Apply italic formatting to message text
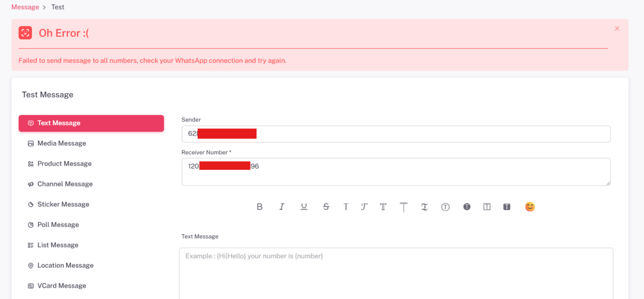644x299 pixels. pos(281,207)
